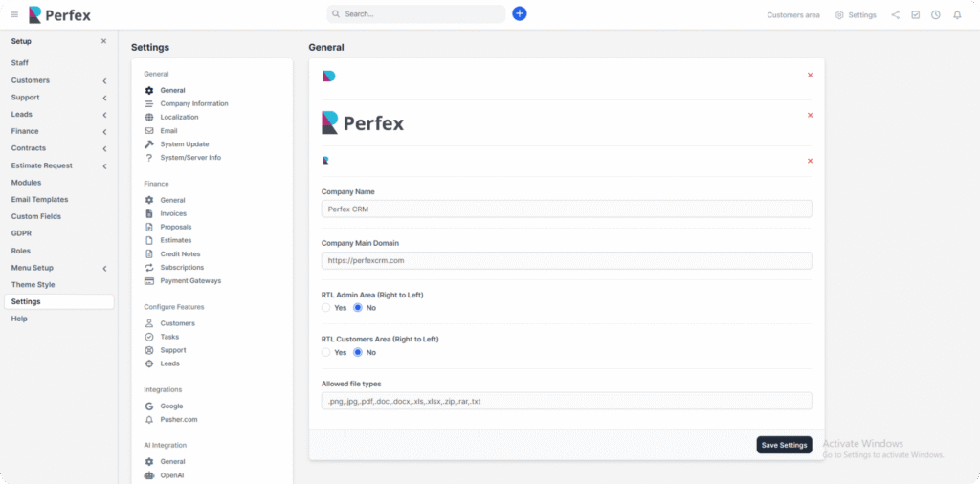Click the System Update hammer icon

point(148,144)
